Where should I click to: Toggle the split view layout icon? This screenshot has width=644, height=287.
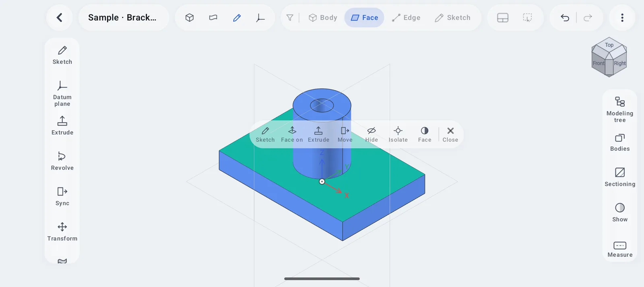[x=503, y=18]
